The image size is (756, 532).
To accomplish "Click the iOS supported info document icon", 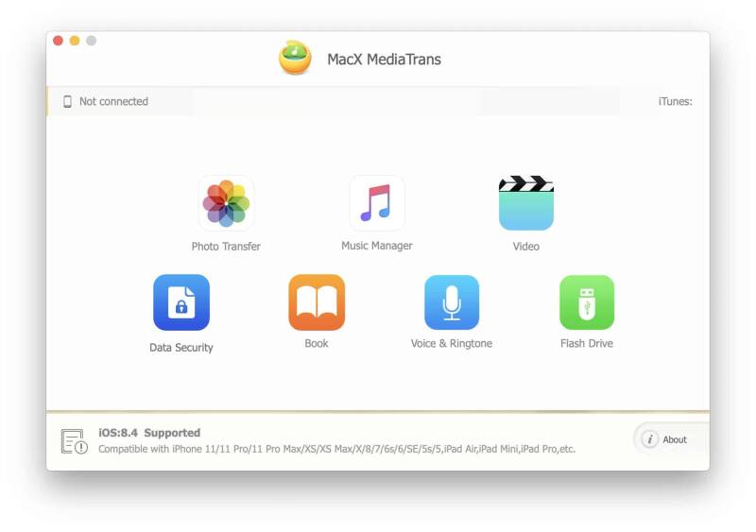I will pyautogui.click(x=75, y=441).
